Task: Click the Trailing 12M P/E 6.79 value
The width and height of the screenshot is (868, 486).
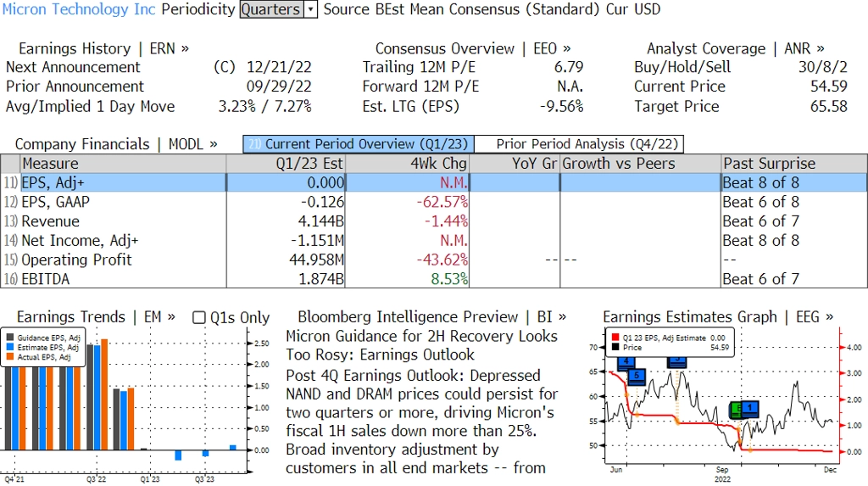Action: coord(569,67)
